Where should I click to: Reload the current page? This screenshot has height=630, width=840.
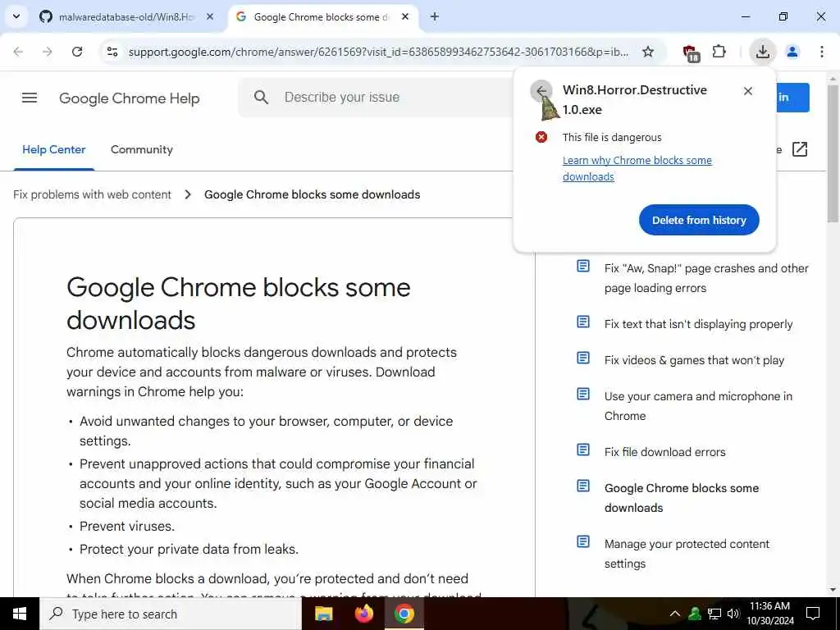pyautogui.click(x=77, y=52)
